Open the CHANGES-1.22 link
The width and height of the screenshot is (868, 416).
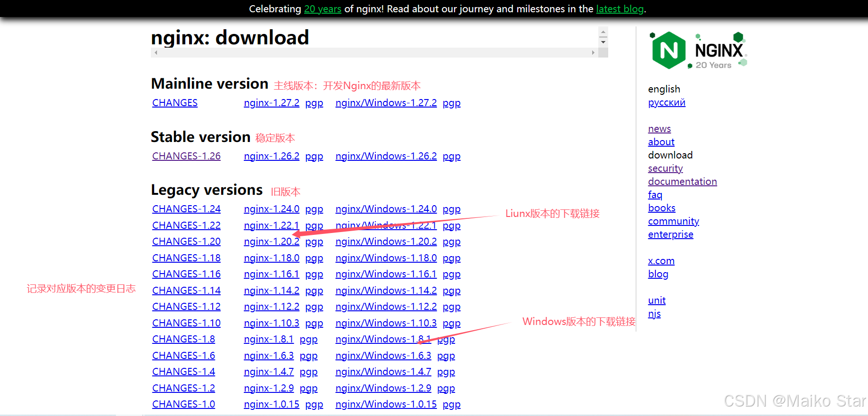point(186,225)
